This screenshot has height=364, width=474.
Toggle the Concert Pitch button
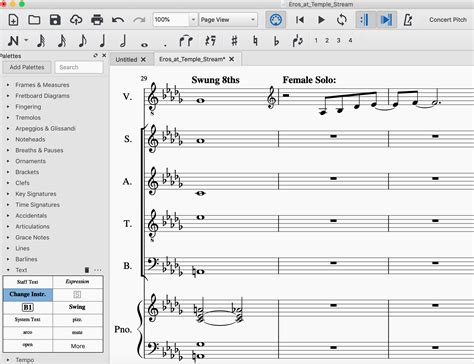[x=448, y=20]
